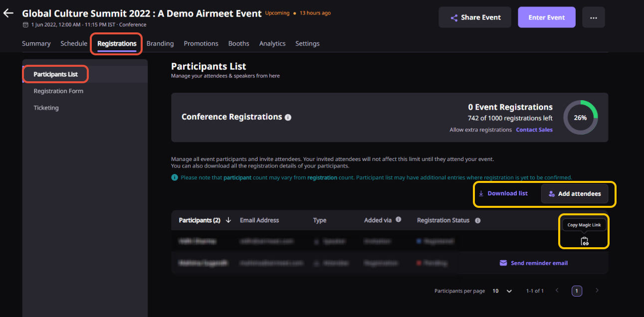This screenshot has height=317, width=644.
Task: Go to the Promotions tab
Action: 201,43
